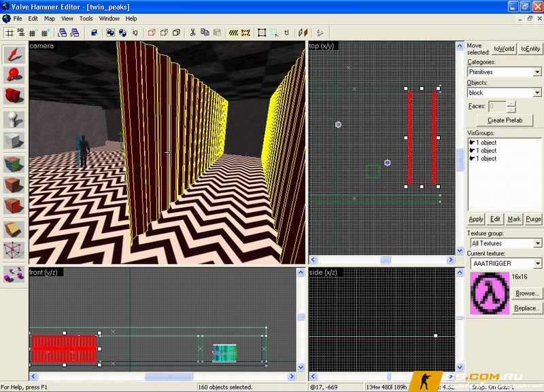Open the File menu

[18, 18]
